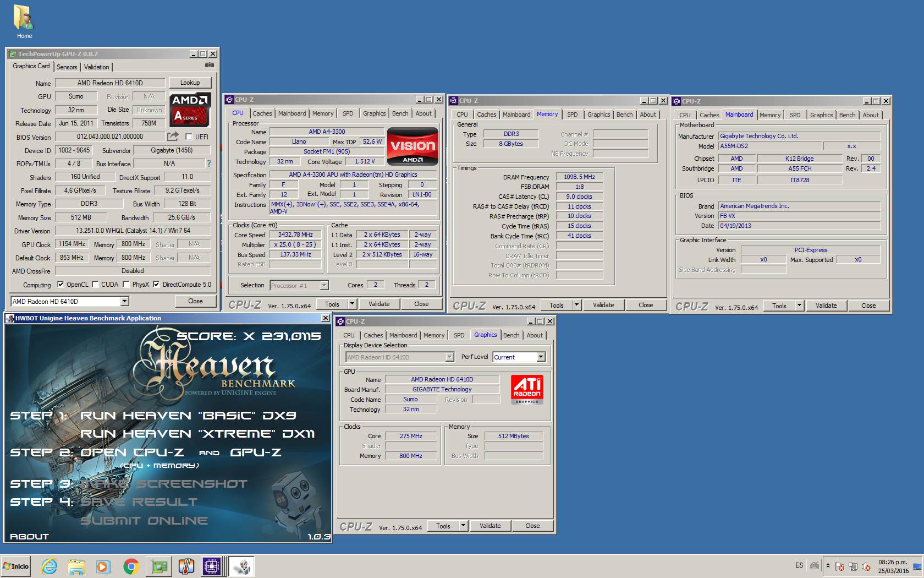
Task: Click the on-screen keyboard tray icon
Action: [x=815, y=565]
